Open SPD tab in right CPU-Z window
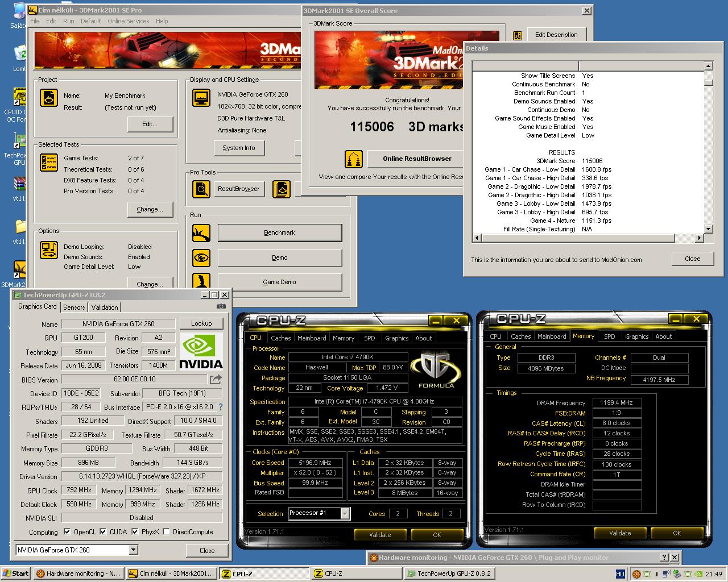The image size is (728, 582). [610, 336]
